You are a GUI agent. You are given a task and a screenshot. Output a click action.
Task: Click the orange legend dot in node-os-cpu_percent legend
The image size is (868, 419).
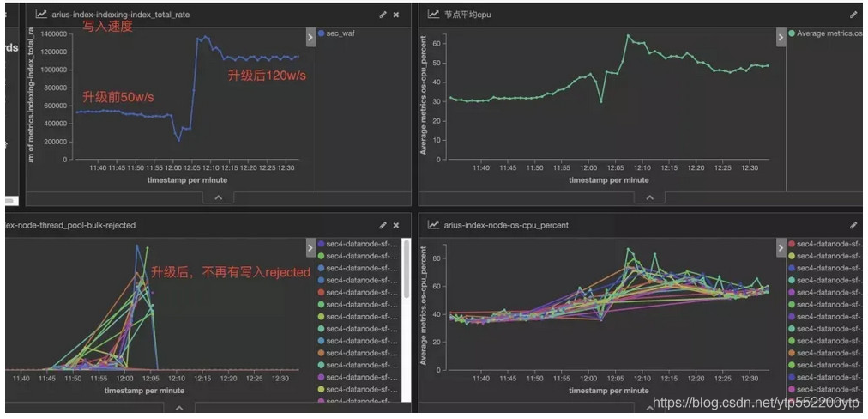coord(792,353)
